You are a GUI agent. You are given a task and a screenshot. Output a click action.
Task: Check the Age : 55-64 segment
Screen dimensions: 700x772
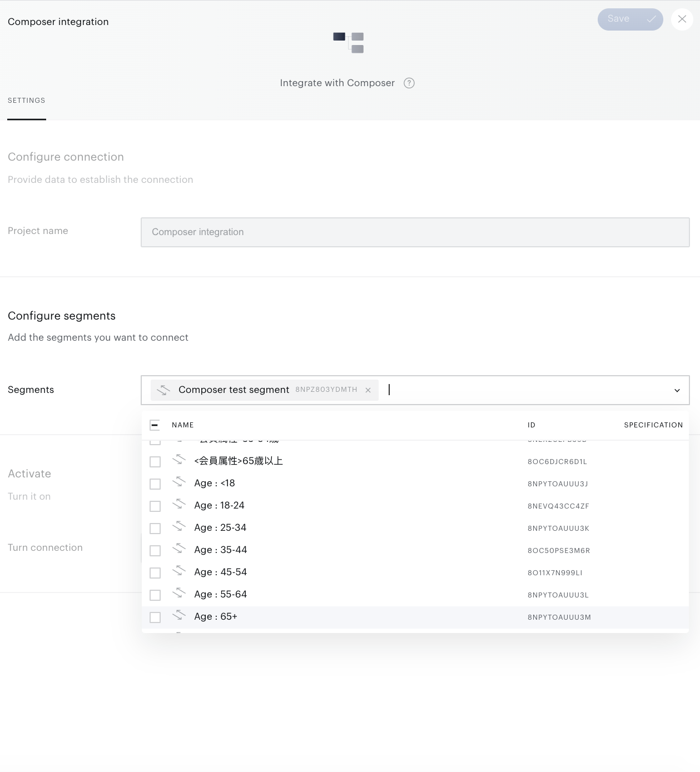(x=155, y=595)
